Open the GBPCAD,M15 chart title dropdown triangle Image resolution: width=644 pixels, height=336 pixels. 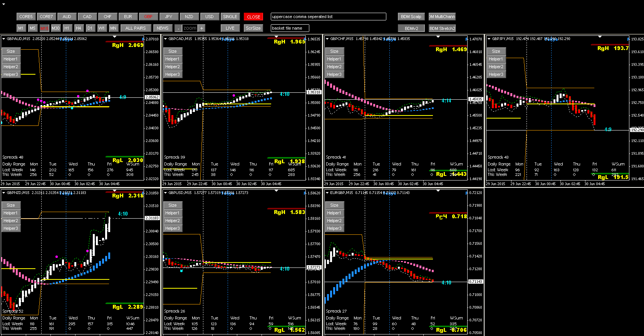tap(165, 38)
